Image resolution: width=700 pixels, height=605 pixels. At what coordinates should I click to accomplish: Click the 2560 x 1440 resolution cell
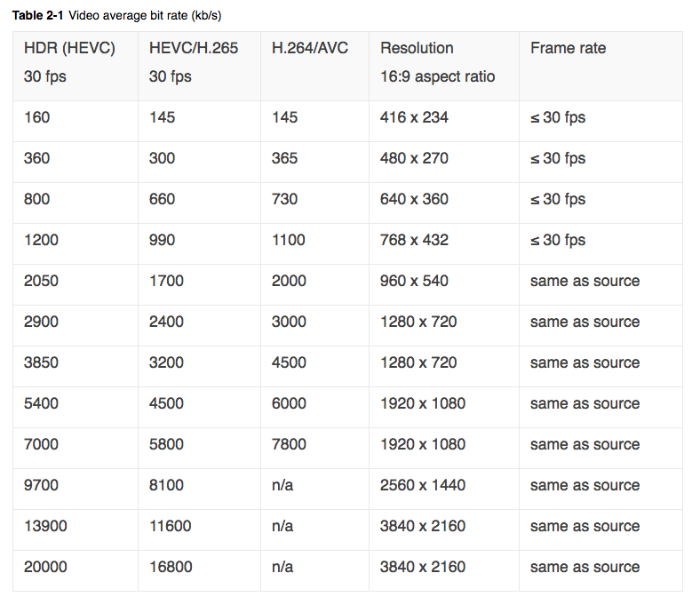pyautogui.click(x=444, y=489)
